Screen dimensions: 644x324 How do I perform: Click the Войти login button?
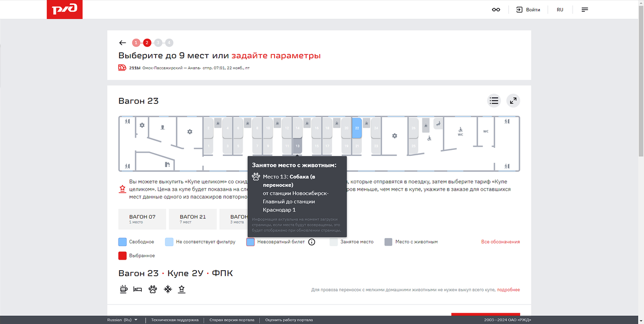(529, 9)
